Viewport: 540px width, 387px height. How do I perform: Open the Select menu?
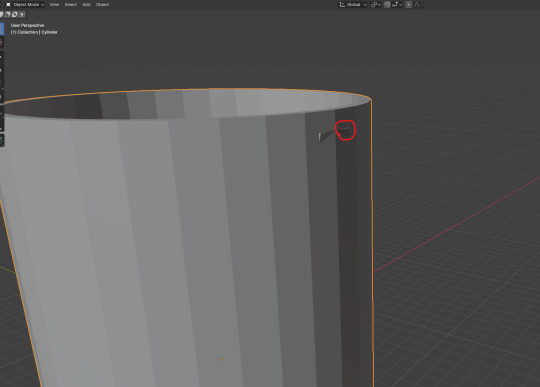tap(71, 4)
